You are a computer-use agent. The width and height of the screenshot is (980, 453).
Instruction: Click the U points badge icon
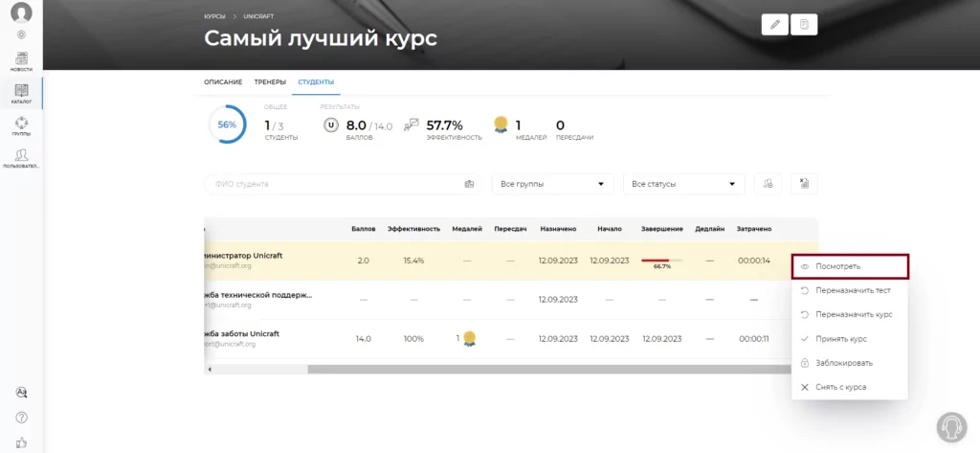pos(330,125)
